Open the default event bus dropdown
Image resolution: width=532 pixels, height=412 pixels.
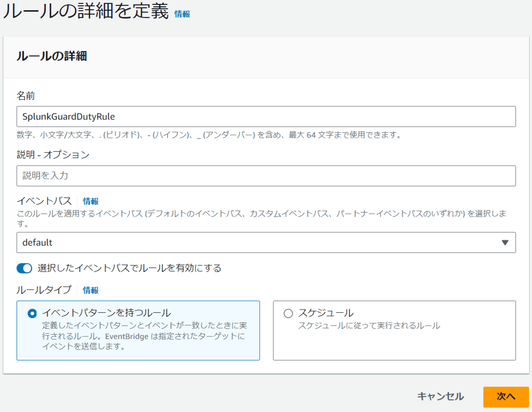[x=266, y=242]
